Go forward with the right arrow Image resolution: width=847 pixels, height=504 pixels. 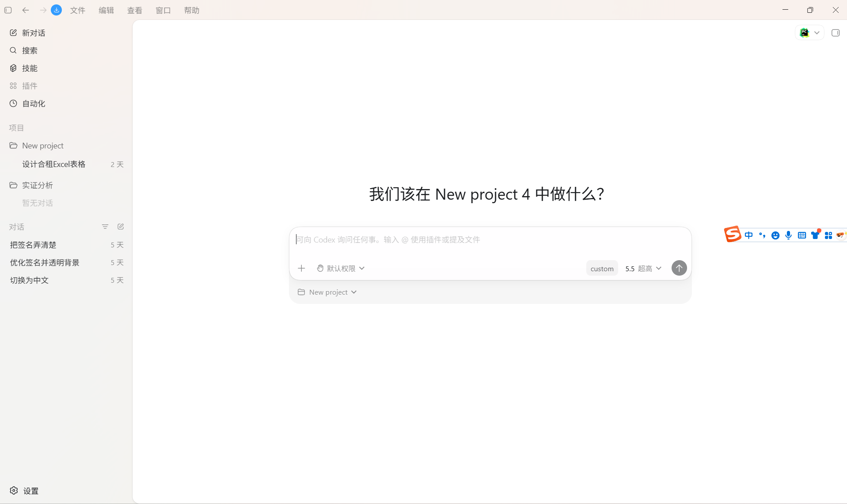43,10
